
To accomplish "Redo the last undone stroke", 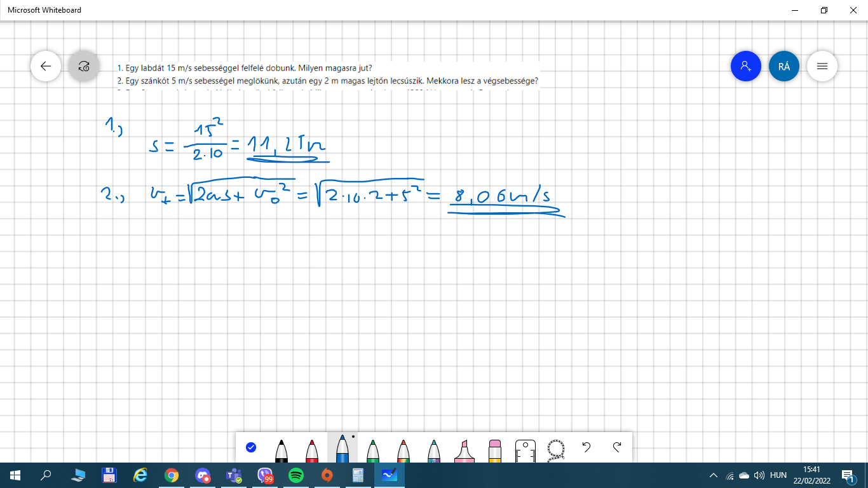I will point(617,447).
